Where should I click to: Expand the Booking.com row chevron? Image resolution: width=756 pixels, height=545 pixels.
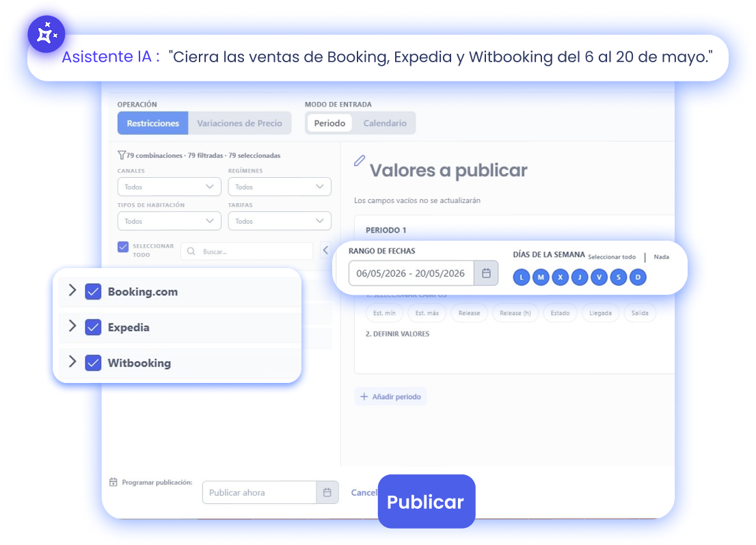(72, 291)
